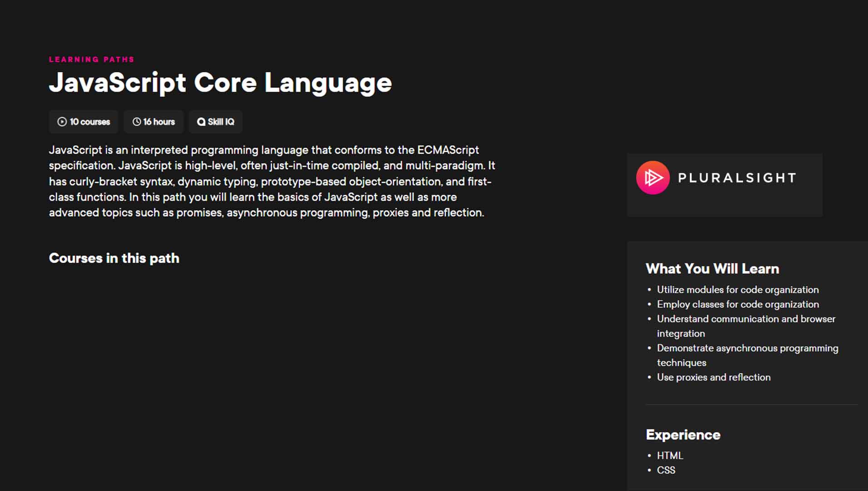The width and height of the screenshot is (868, 491).
Task: Select the CSS experience entry
Action: pyautogui.click(x=666, y=470)
